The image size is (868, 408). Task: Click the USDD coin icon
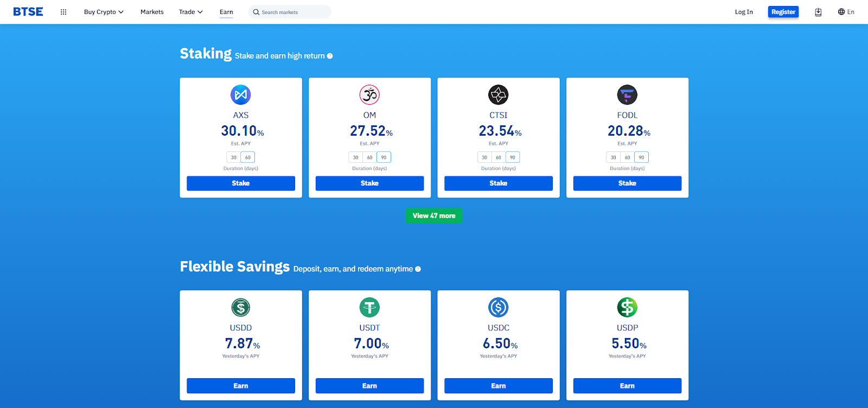[x=241, y=308]
